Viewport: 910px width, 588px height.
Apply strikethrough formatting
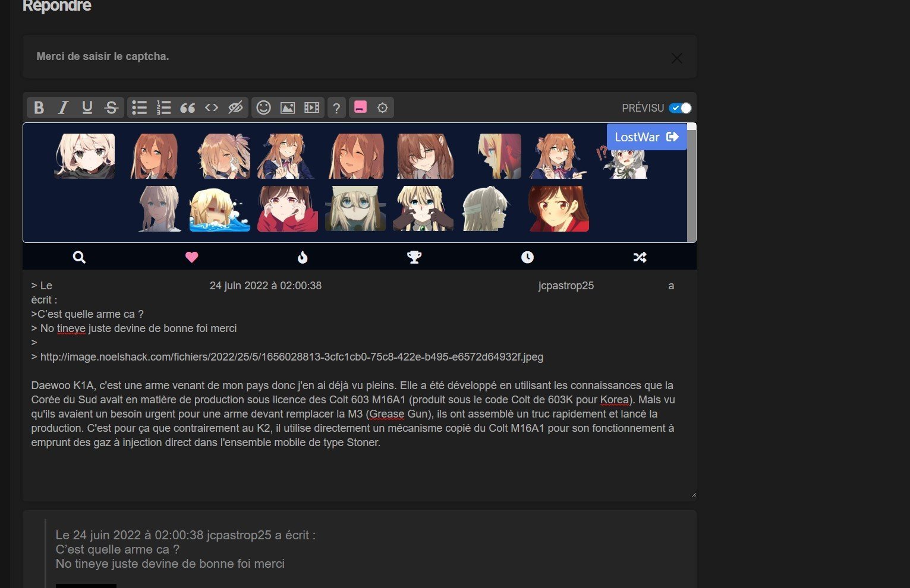point(111,108)
